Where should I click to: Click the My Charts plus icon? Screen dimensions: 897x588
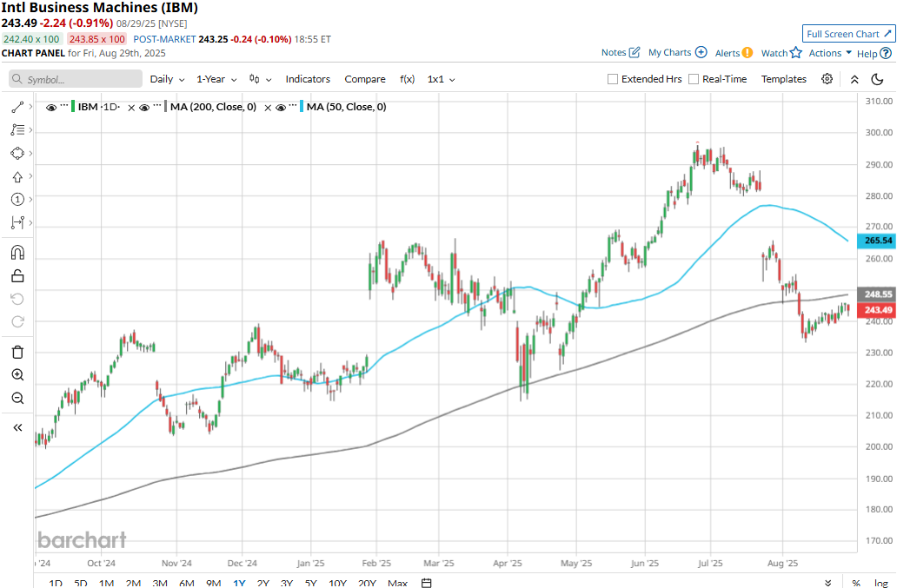[x=701, y=52]
